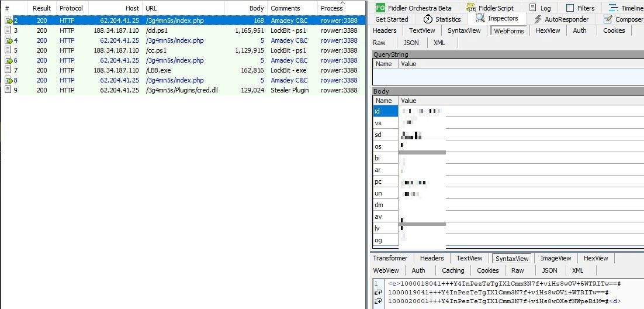Open the Get Started tab
This screenshot has height=309, width=644.
pyautogui.click(x=392, y=19)
